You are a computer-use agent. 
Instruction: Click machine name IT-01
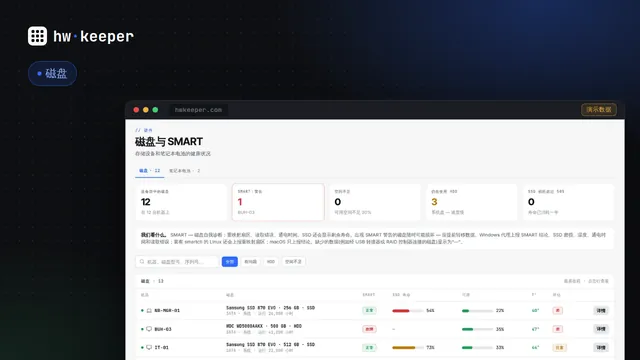pyautogui.click(x=161, y=348)
